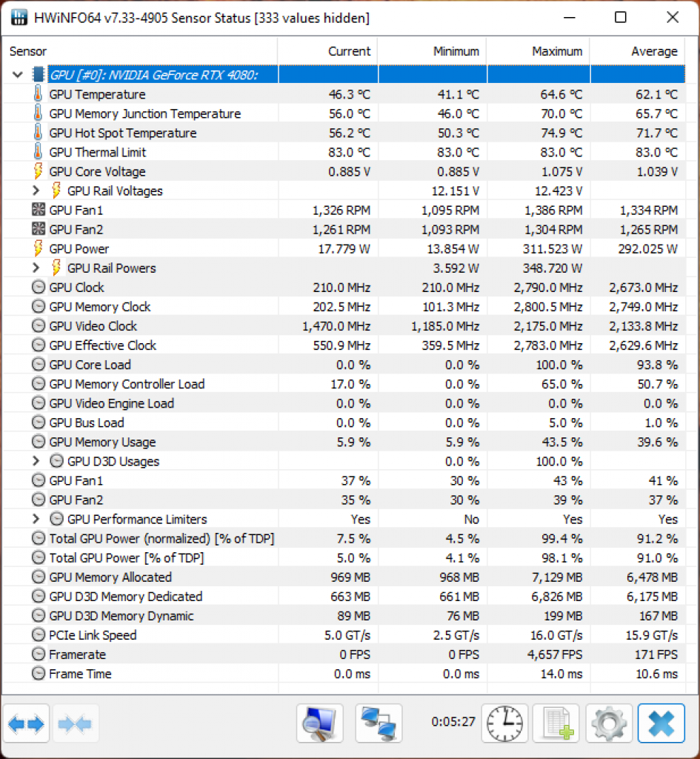700x759 pixels.
Task: Click the Maximum column header
Action: click(x=539, y=51)
